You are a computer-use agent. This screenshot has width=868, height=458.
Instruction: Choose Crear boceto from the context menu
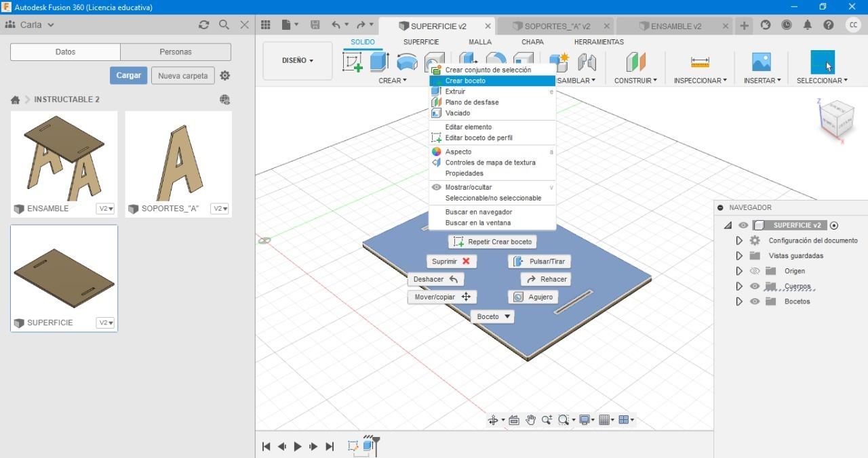point(492,81)
